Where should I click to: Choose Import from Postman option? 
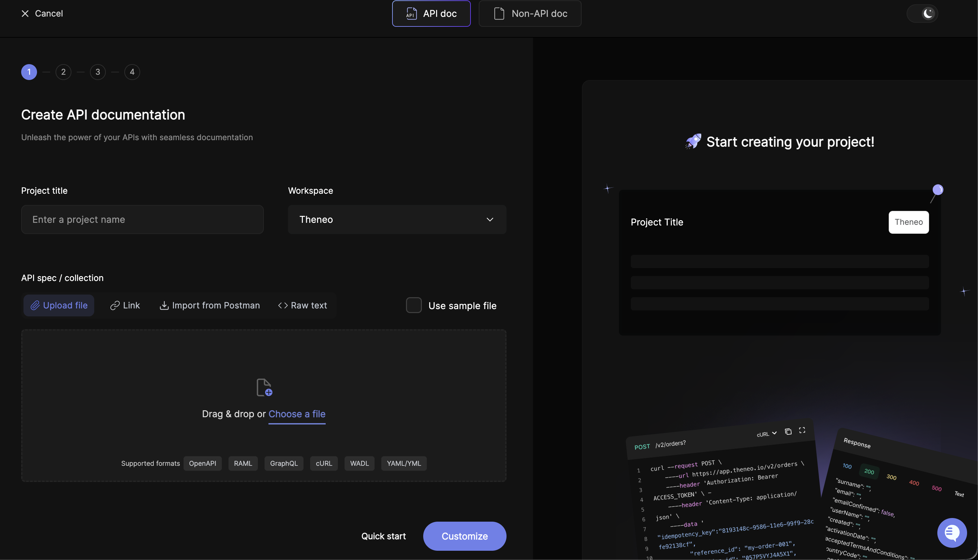click(x=210, y=305)
